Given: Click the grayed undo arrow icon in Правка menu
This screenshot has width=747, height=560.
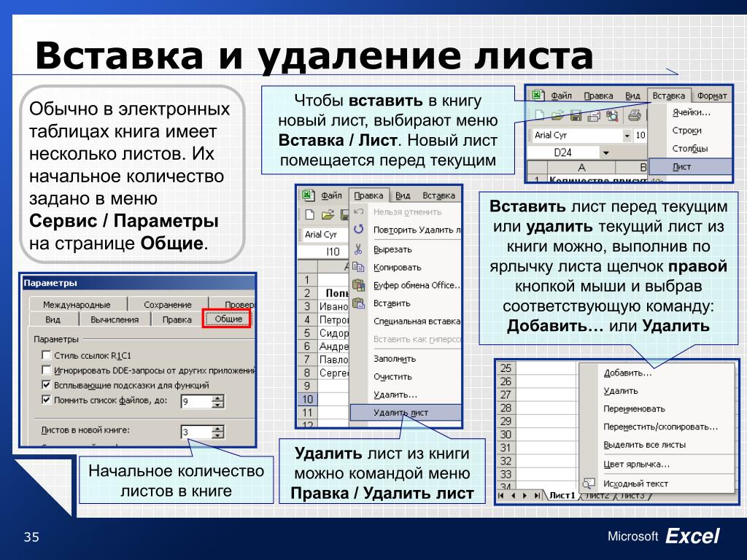Looking at the screenshot, I should [x=359, y=211].
